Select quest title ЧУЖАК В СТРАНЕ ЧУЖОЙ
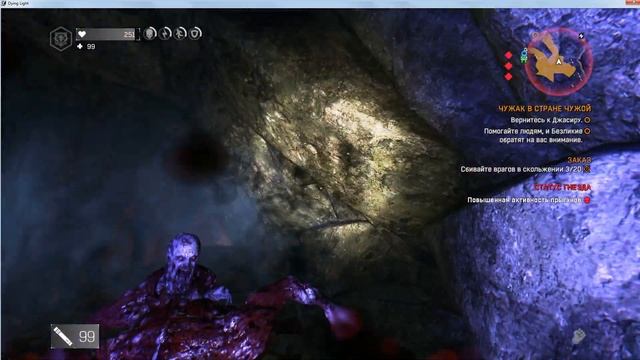This screenshot has width=640, height=360. pyautogui.click(x=544, y=109)
